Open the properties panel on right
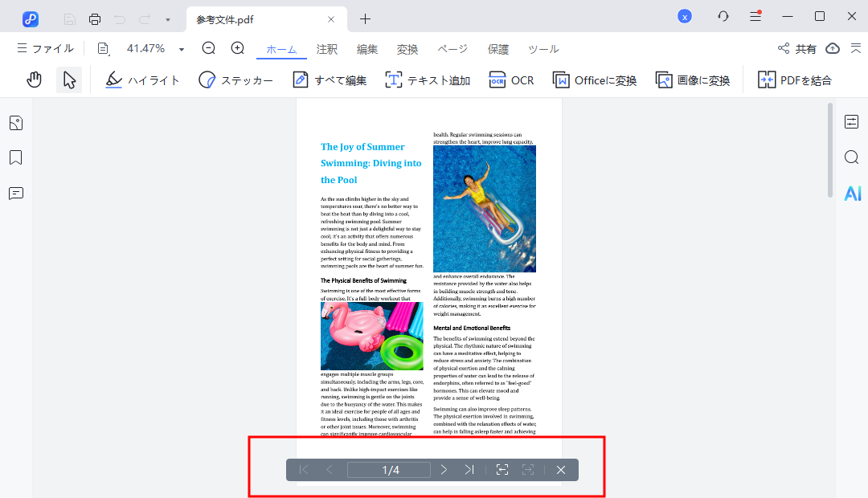868x498 pixels. tap(852, 122)
